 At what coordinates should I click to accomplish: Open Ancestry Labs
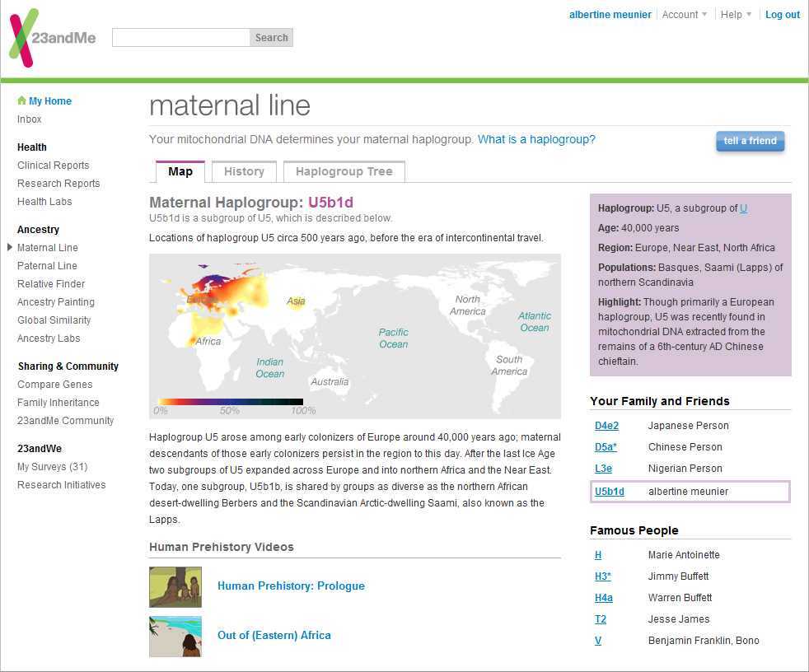click(x=49, y=338)
